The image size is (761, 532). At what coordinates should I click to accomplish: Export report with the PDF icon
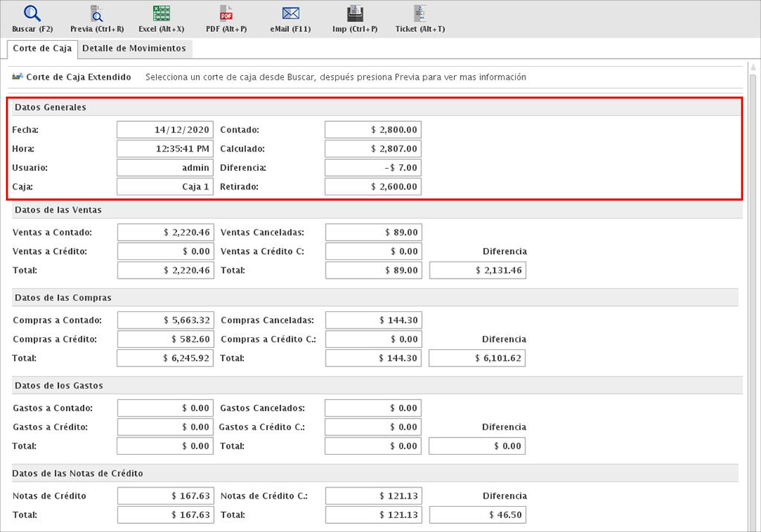226,13
